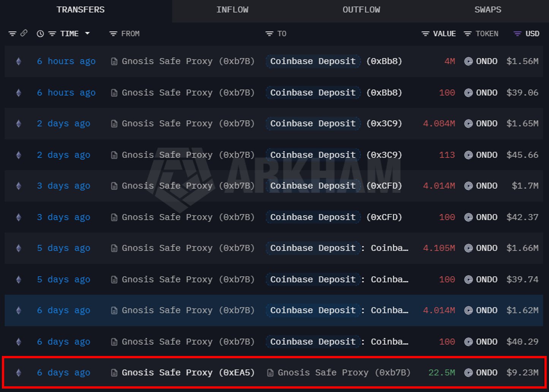549x392 pixels.
Task: Click the contract icon before recipient Gnosis Safe Proxy (0xb7B)
Action: click(270, 373)
